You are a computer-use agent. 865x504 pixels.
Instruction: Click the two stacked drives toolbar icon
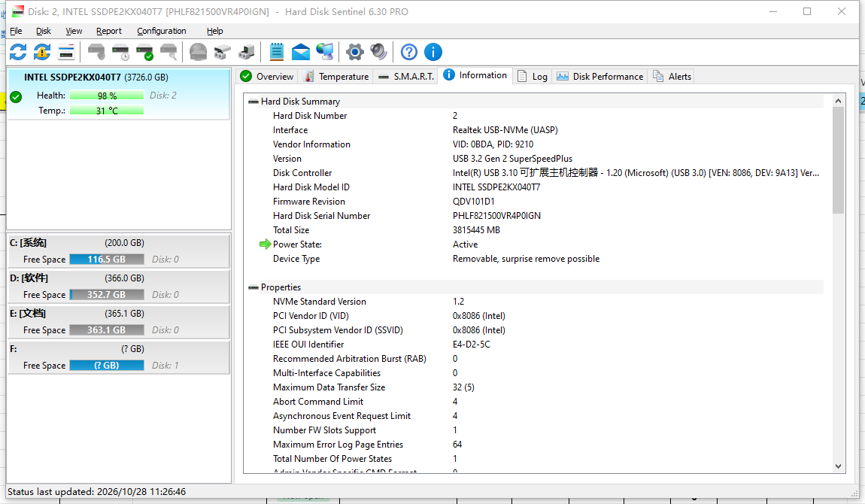pyautogui.click(x=223, y=53)
